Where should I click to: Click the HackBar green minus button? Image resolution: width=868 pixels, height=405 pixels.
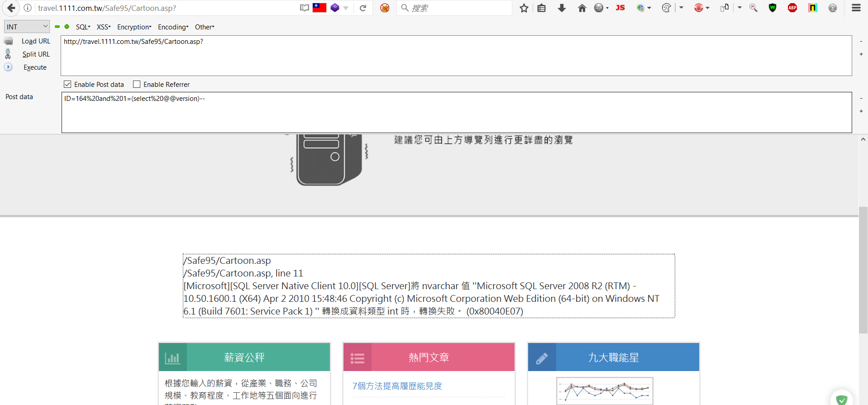coord(57,27)
